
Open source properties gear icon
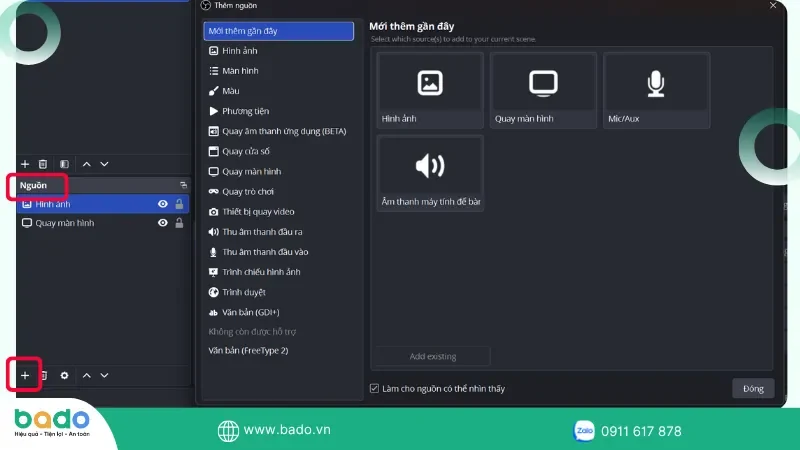tap(64, 376)
